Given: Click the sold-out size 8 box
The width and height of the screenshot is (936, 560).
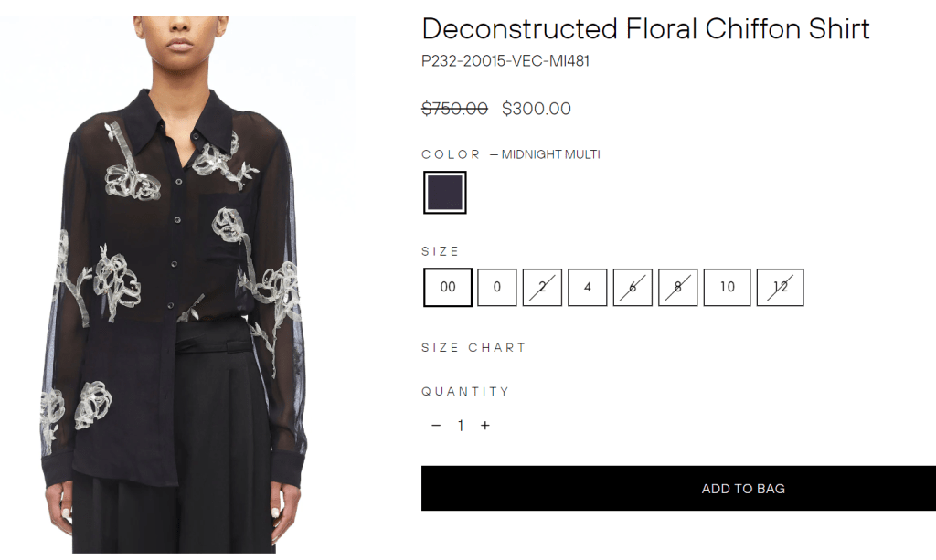Looking at the screenshot, I should coord(677,287).
